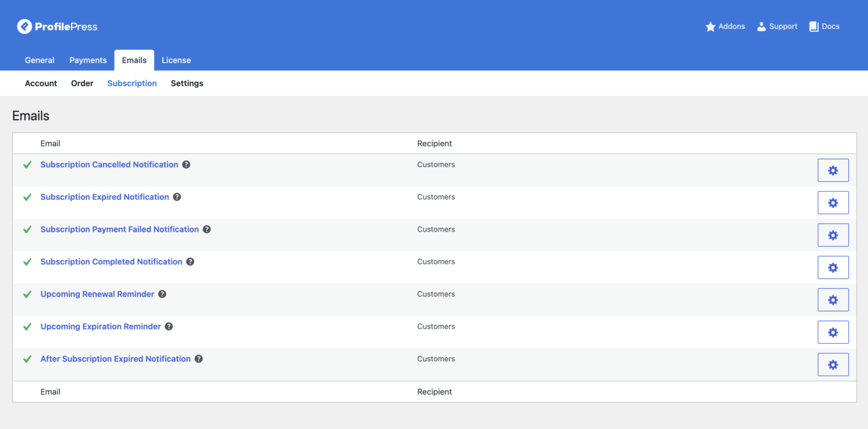Open Subscription Payment Failed Notification link
Screen dimensions: 868x429
coord(120,229)
